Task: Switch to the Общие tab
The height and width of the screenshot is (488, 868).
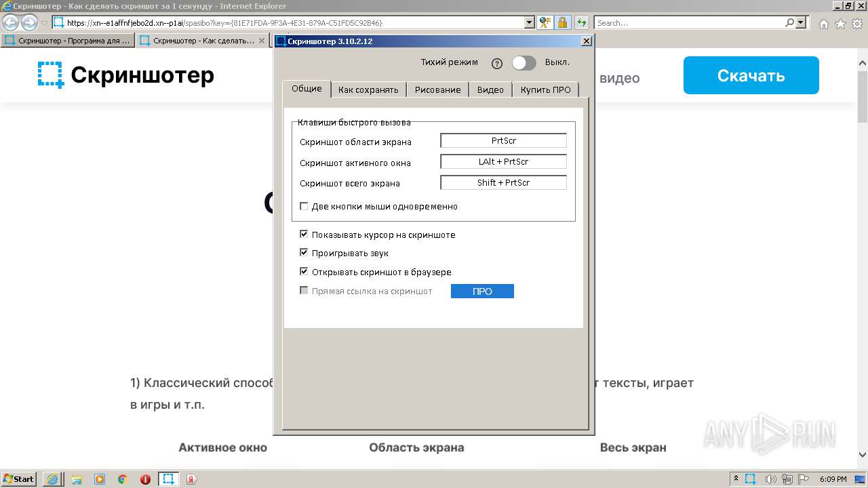Action: click(x=307, y=89)
